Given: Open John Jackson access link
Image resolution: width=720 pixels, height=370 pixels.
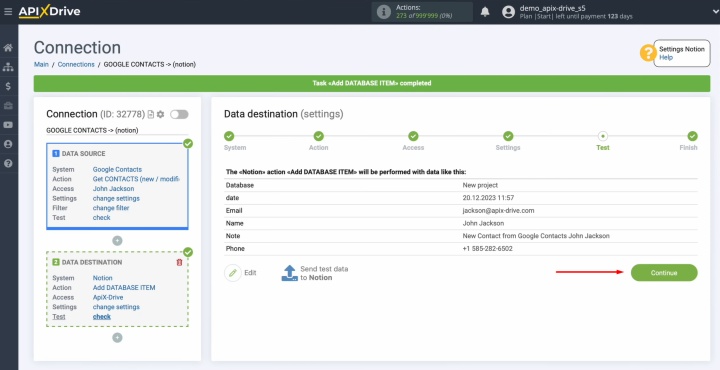Looking at the screenshot, I should tap(113, 189).
